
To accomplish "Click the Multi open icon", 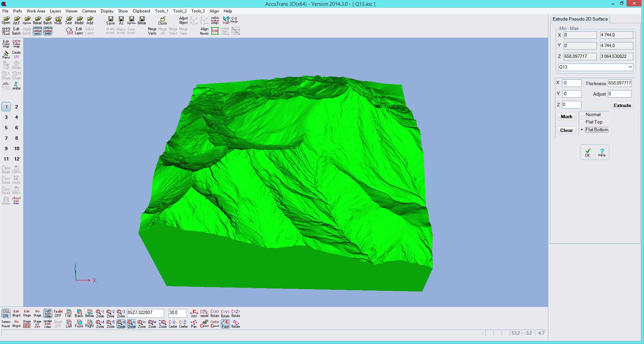I will coord(58,21).
